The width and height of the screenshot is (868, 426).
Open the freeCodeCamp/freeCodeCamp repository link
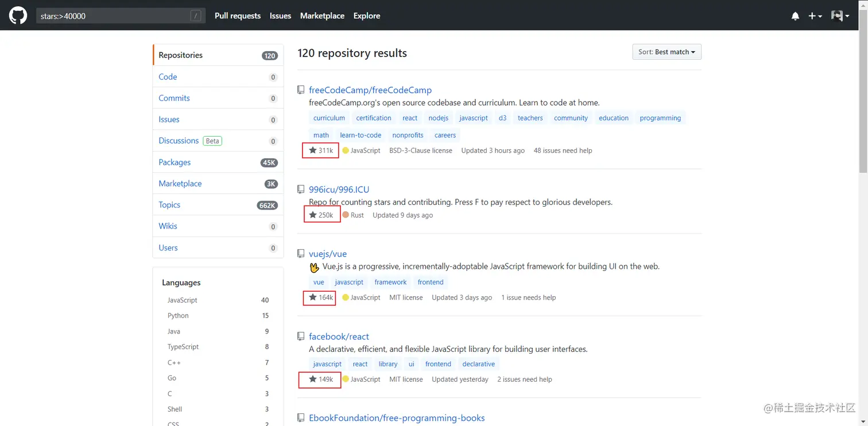click(370, 90)
